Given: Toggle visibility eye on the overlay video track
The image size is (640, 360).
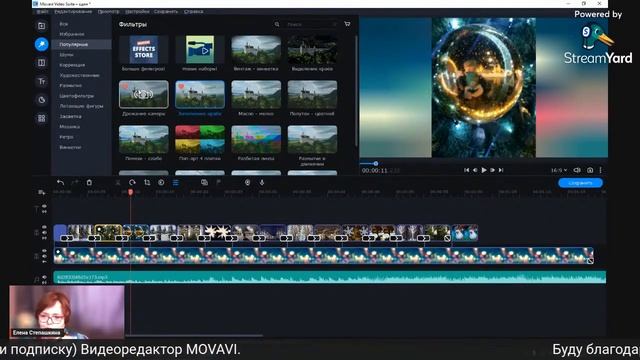Looking at the screenshot, I should tap(44, 251).
